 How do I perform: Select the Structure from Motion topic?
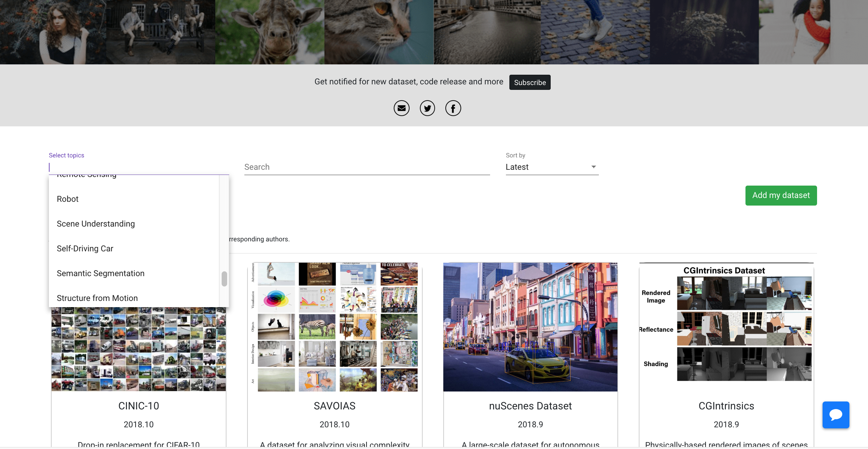(97, 298)
